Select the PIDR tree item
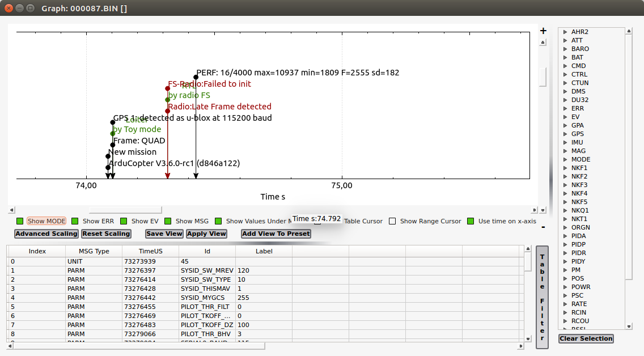This screenshot has height=356, width=644. 579,253
